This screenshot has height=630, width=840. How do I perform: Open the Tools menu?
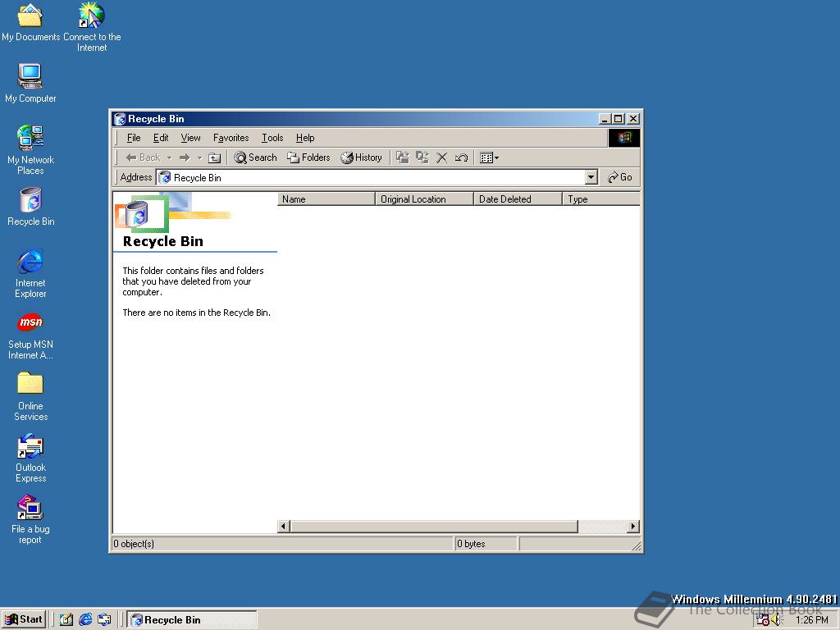click(272, 138)
